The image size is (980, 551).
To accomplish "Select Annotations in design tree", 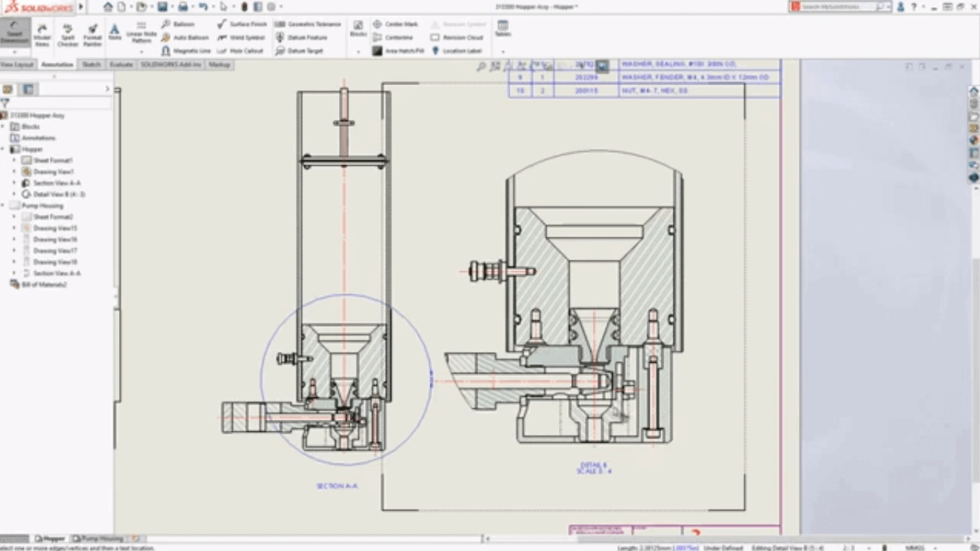I will [33, 138].
